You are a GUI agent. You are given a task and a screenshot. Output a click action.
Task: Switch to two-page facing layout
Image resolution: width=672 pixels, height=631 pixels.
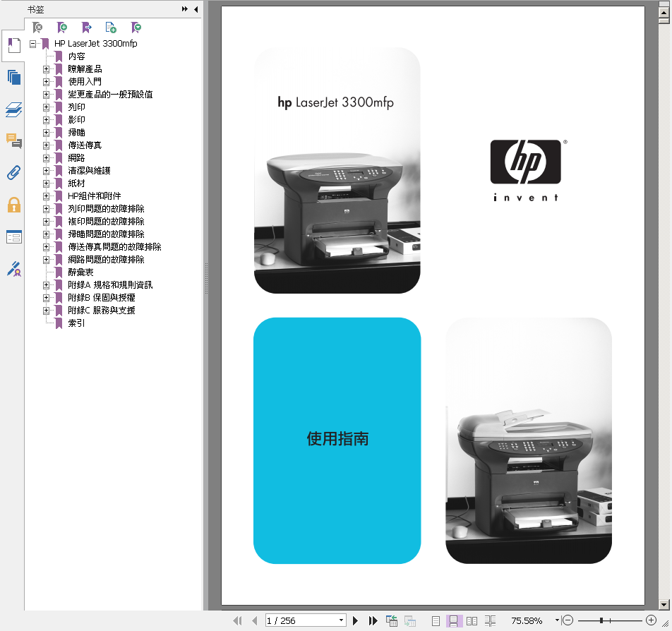472,620
